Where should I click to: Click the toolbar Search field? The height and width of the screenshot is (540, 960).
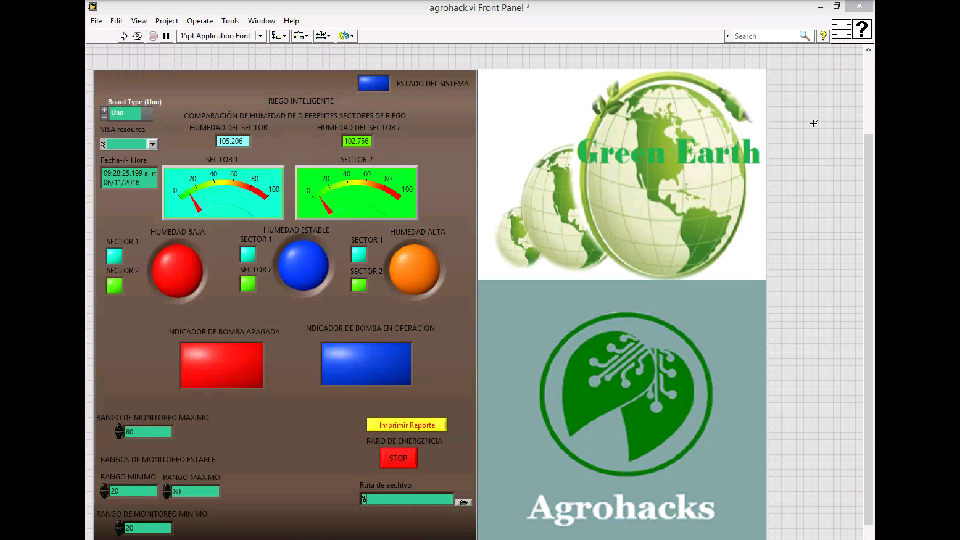click(x=764, y=36)
